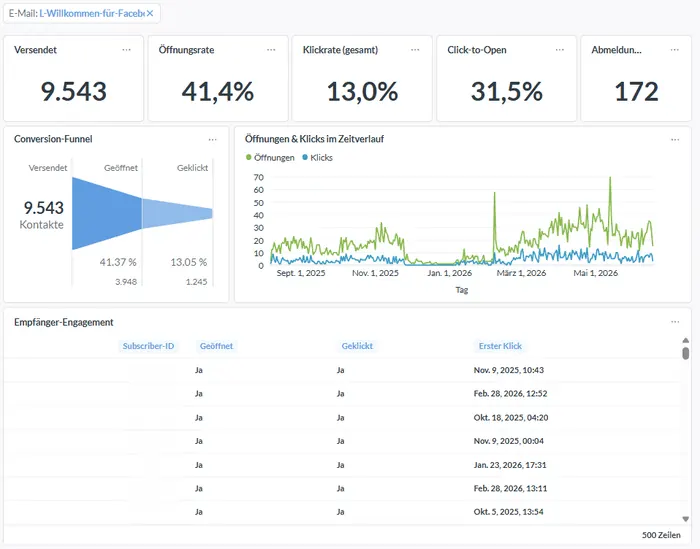Click the Empfänger-Engagement table title

click(x=63, y=322)
